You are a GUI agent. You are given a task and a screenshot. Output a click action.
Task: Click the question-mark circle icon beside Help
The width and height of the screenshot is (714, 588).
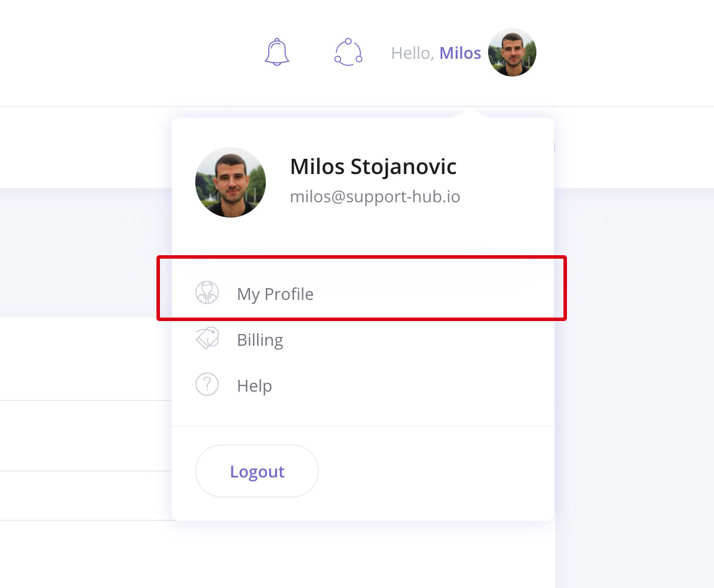point(207,384)
